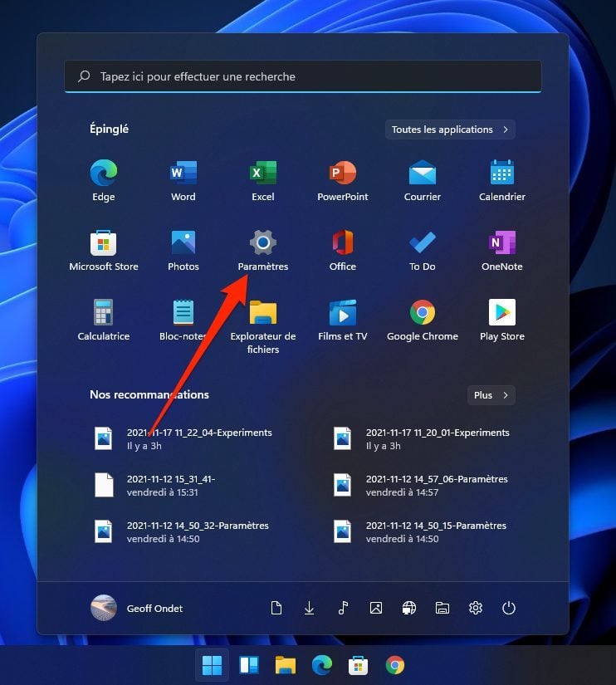Expand more recommendations with Plus
This screenshot has width=616, height=685.
[x=491, y=395]
